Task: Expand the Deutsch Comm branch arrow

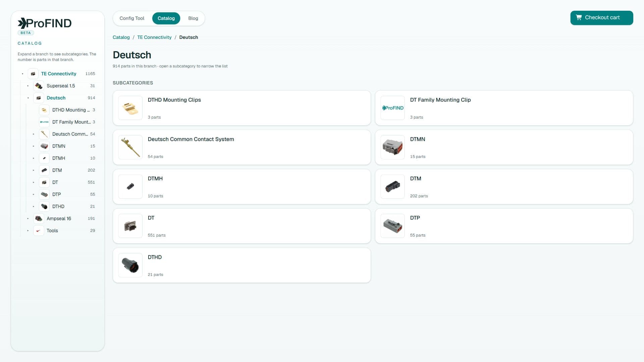Action: click(x=34, y=134)
